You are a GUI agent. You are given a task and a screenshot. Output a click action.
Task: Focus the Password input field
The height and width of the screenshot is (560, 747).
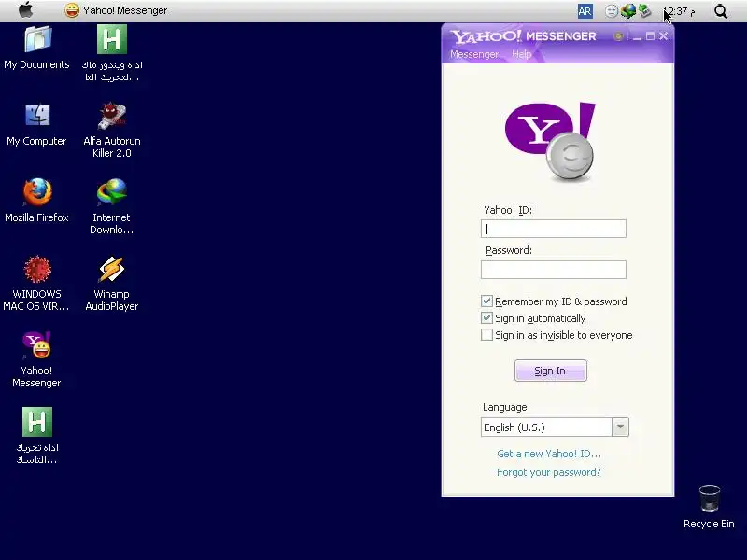click(554, 270)
